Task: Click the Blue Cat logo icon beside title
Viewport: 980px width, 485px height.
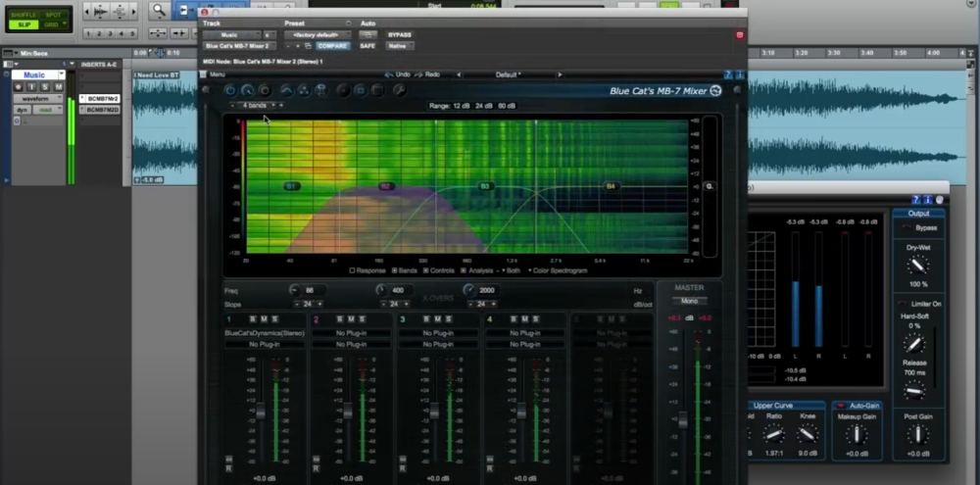Action: pos(715,91)
